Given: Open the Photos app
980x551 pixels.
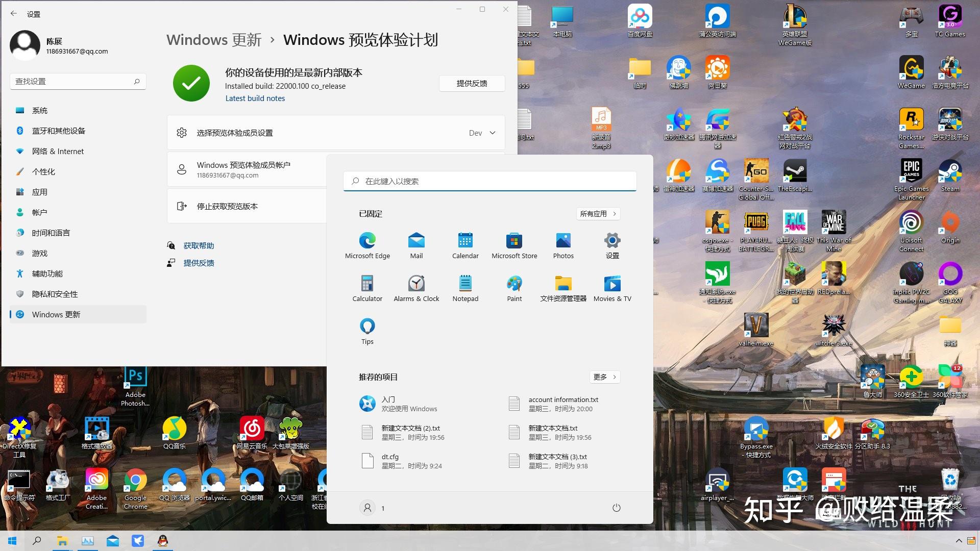Looking at the screenshot, I should pyautogui.click(x=563, y=244).
